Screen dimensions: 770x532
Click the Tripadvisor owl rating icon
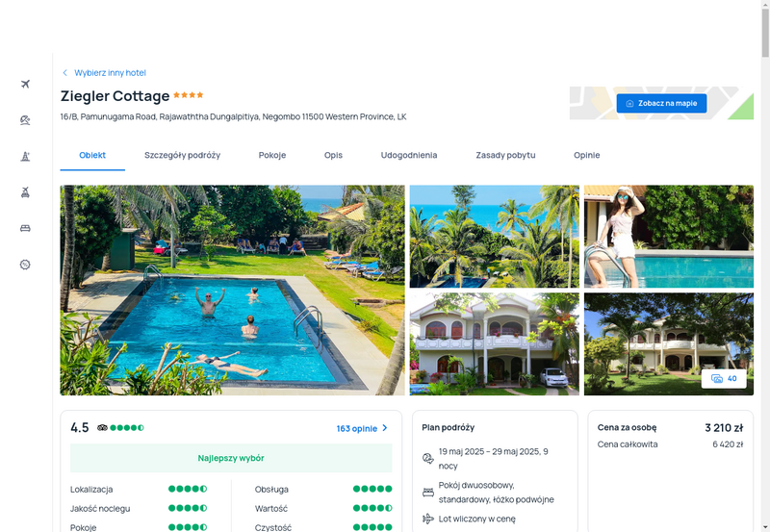[x=102, y=427]
